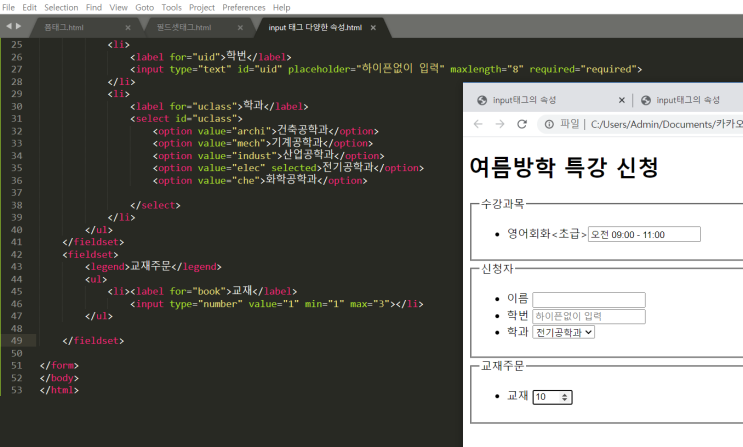Open the Find menu

coord(94,8)
